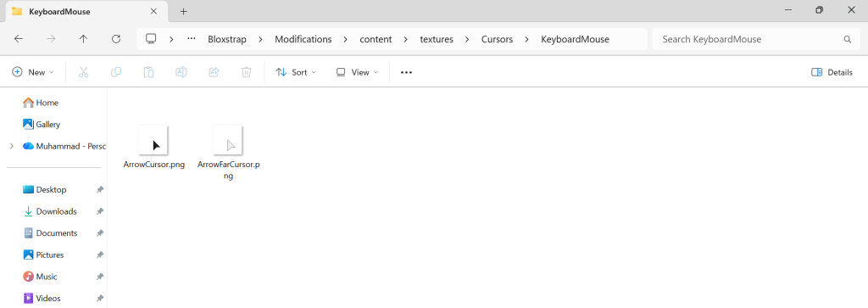Open Home in navigation pane
Viewport: 868px width, 308px height.
point(41,103)
